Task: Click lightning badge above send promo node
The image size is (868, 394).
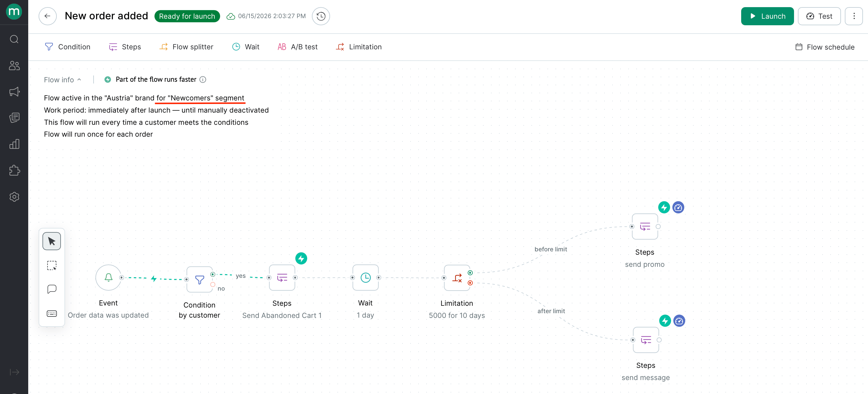Action: [x=664, y=207]
